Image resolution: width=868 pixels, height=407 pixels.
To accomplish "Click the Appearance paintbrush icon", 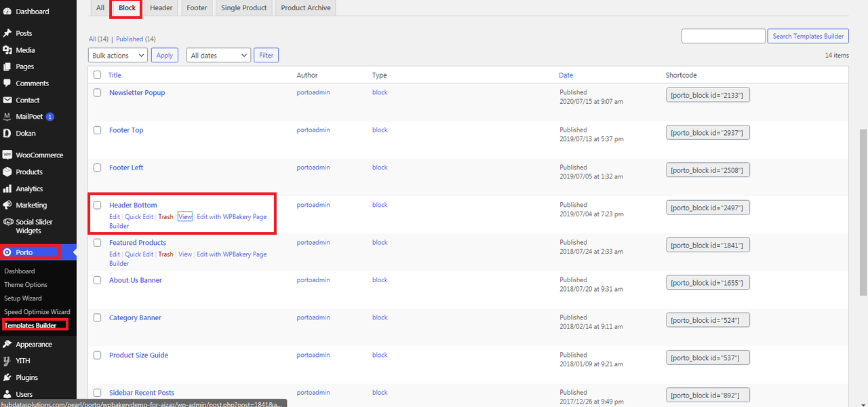I will pyautogui.click(x=7, y=344).
